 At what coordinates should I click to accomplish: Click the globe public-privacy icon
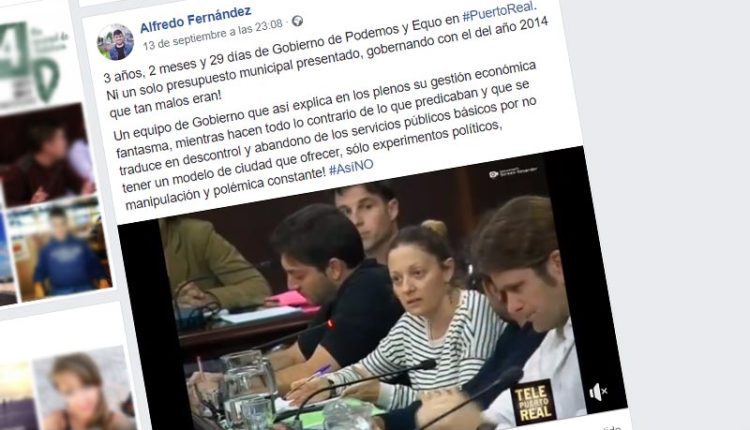(297, 21)
